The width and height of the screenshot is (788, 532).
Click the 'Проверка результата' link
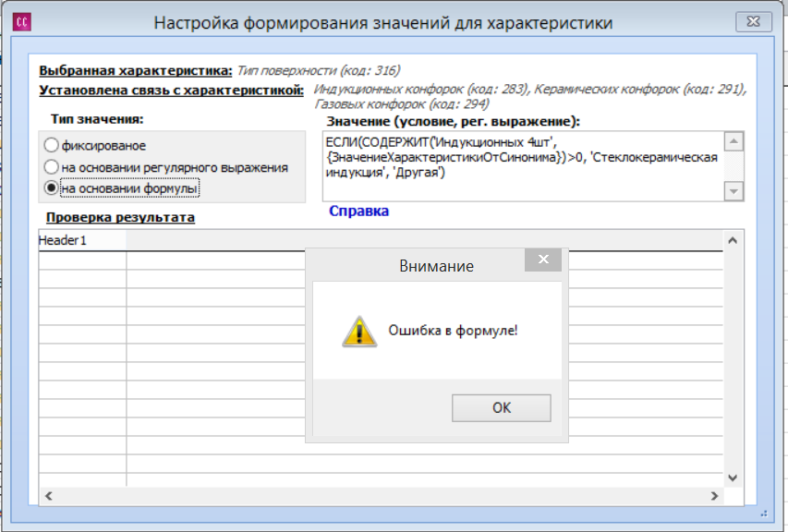tap(120, 218)
